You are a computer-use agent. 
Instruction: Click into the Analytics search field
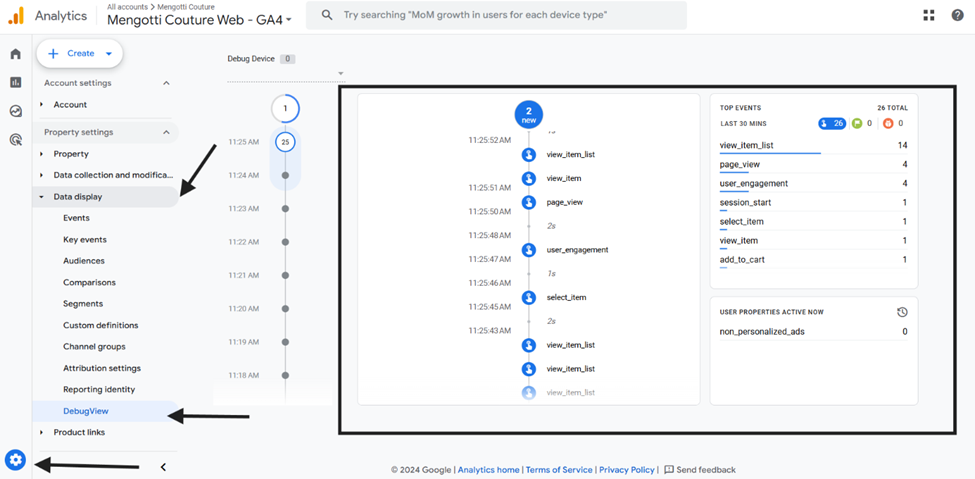[x=496, y=16]
